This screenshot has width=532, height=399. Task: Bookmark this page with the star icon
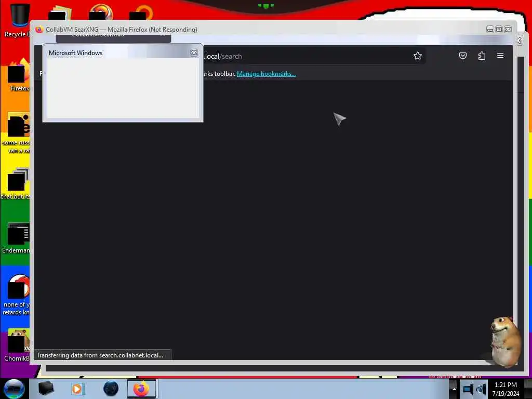[417, 56]
